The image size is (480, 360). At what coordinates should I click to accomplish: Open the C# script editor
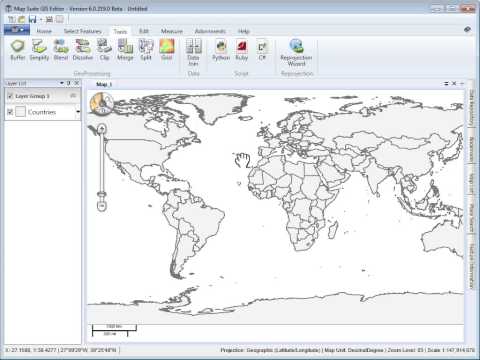(x=262, y=50)
